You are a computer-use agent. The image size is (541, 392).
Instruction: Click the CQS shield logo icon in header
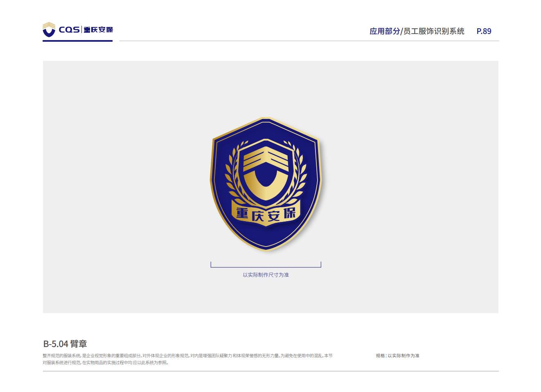49,29
